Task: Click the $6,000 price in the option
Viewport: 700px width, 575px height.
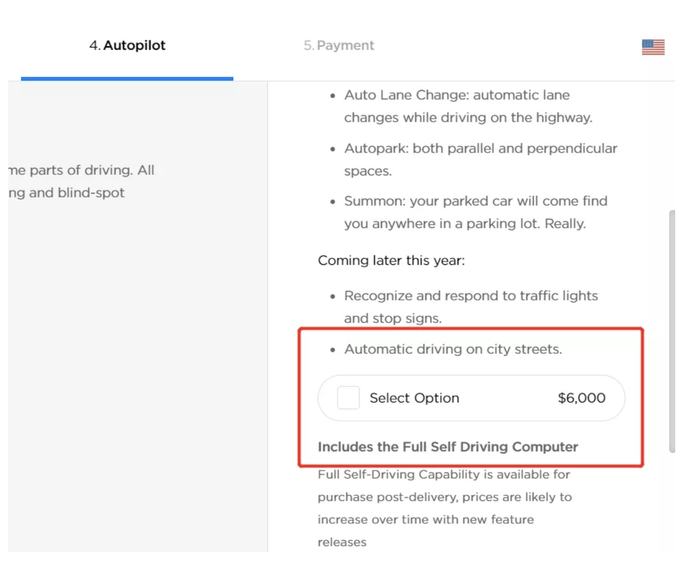Action: point(581,398)
